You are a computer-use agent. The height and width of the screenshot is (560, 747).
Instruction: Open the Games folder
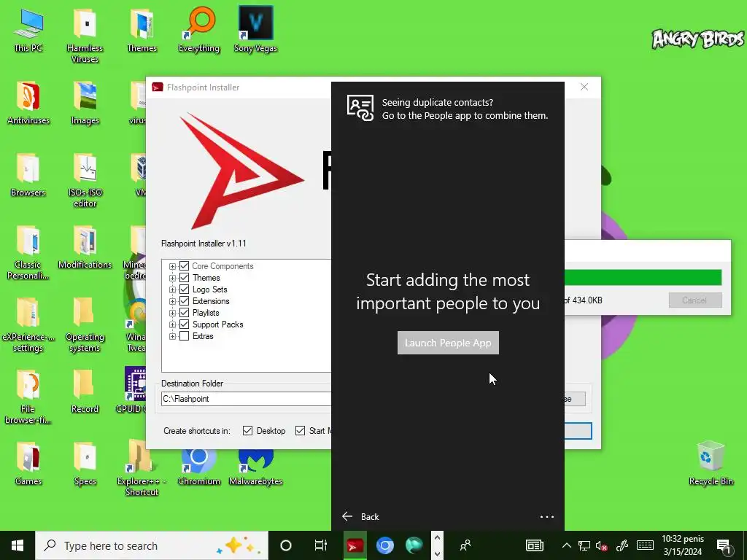28,464
